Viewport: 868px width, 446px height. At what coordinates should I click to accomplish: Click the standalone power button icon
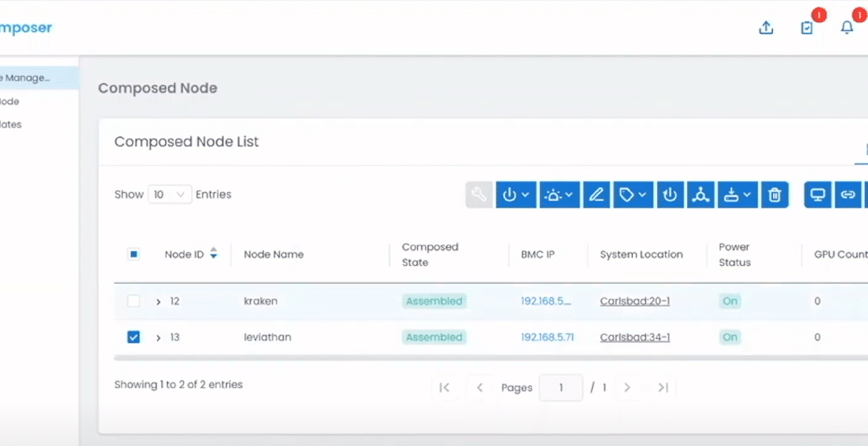tap(671, 195)
